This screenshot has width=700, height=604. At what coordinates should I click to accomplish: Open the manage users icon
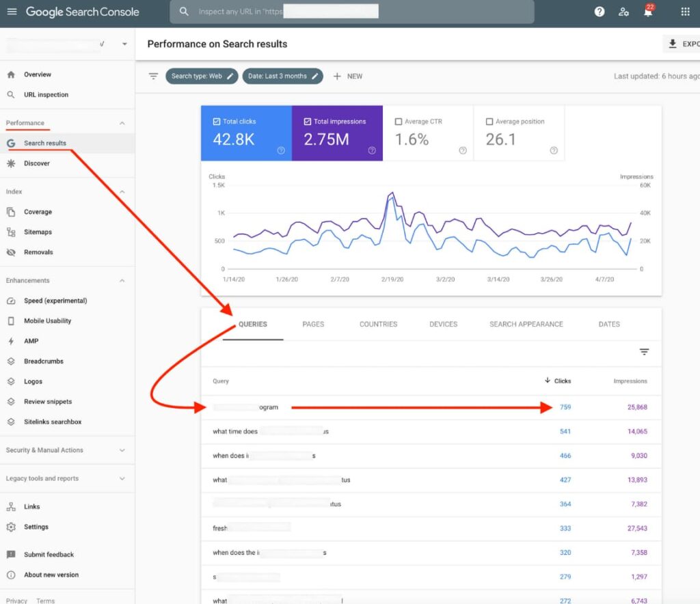[x=623, y=12]
